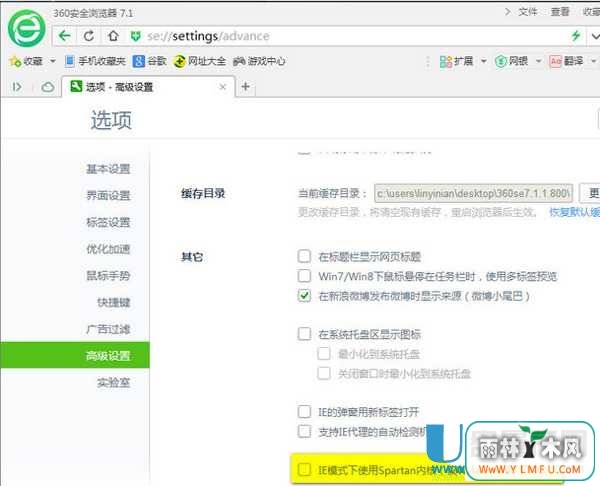
Task: Open the 查看 menu
Action: 560,12
